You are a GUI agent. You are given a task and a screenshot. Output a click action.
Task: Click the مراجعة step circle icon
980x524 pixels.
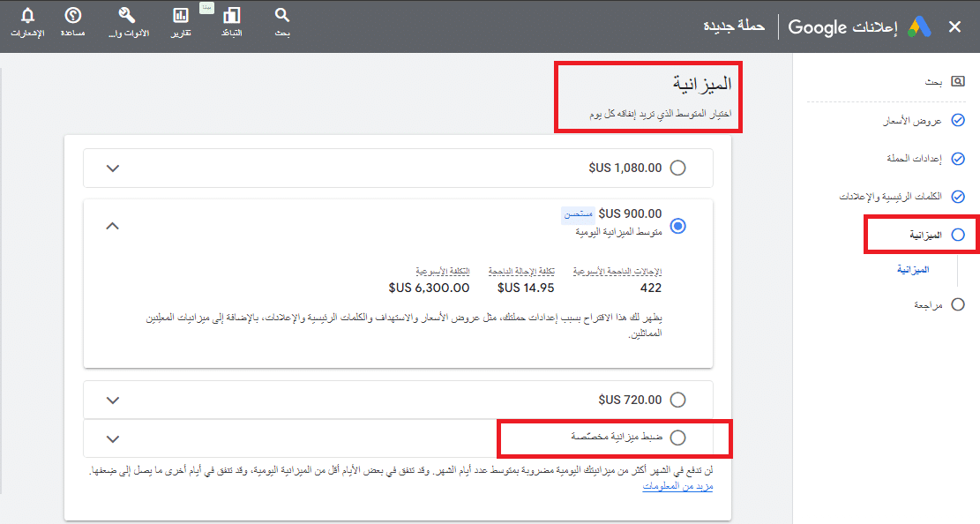[x=957, y=304]
